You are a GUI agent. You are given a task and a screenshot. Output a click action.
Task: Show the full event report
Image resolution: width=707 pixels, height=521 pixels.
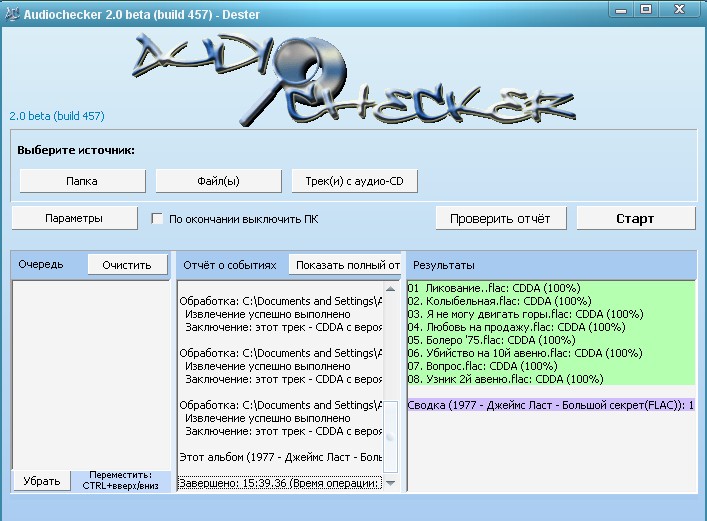[x=347, y=264]
